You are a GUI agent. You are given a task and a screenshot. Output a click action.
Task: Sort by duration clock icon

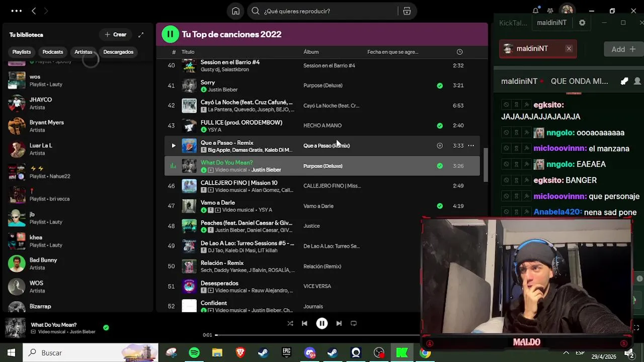point(459,52)
